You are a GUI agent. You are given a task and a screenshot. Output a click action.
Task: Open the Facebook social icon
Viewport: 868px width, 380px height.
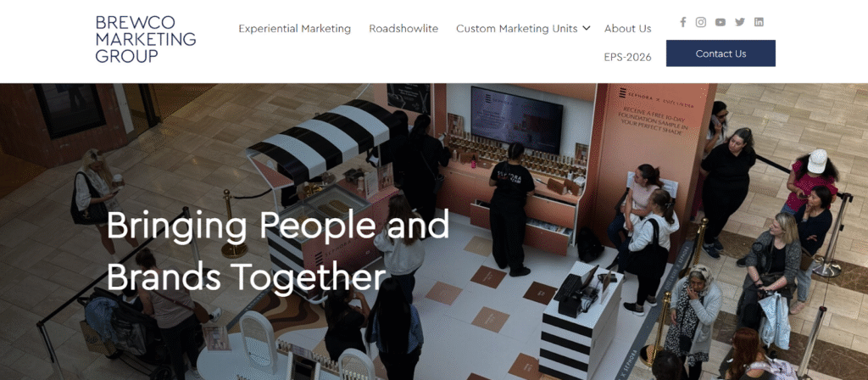(x=682, y=22)
